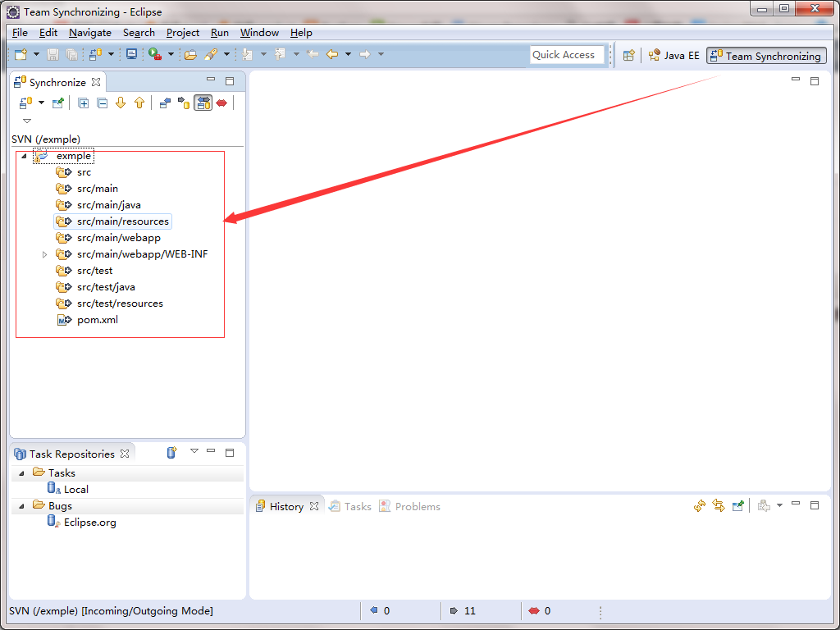Open the Edit menu
The height and width of the screenshot is (630, 840).
coord(48,33)
